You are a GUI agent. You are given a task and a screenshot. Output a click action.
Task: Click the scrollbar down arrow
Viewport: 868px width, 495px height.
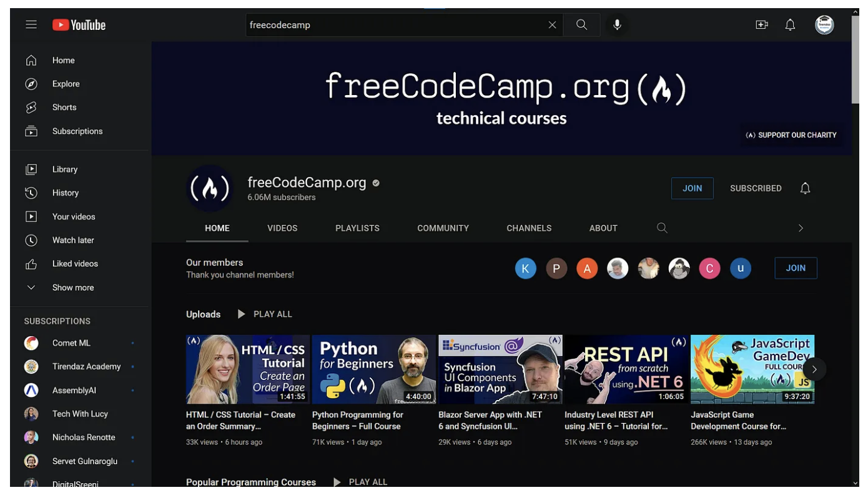856,483
